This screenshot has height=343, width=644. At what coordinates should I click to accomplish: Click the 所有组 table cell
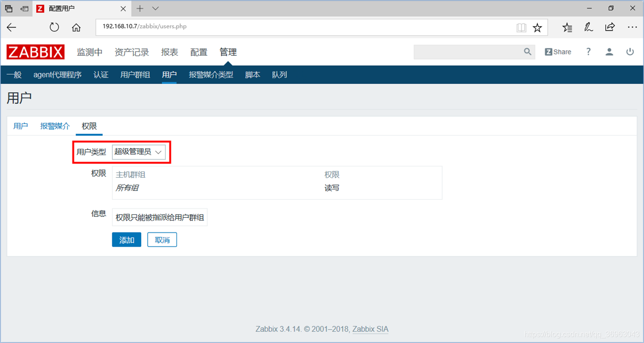(x=127, y=188)
